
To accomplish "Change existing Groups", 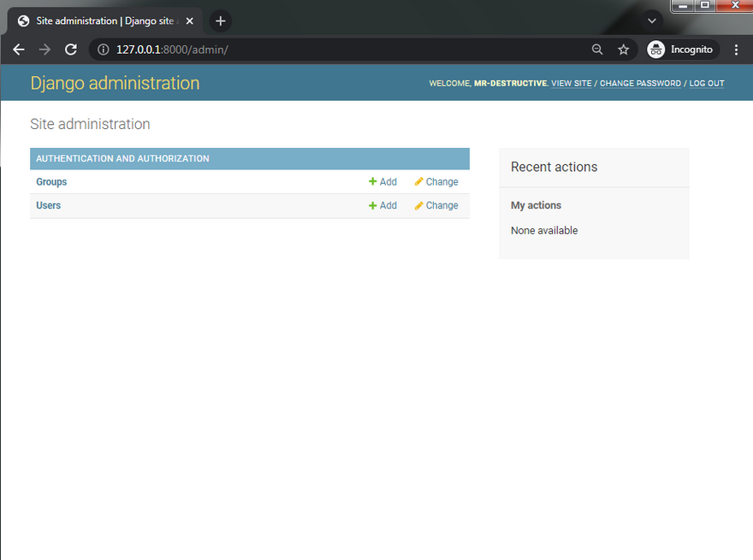I will [436, 182].
